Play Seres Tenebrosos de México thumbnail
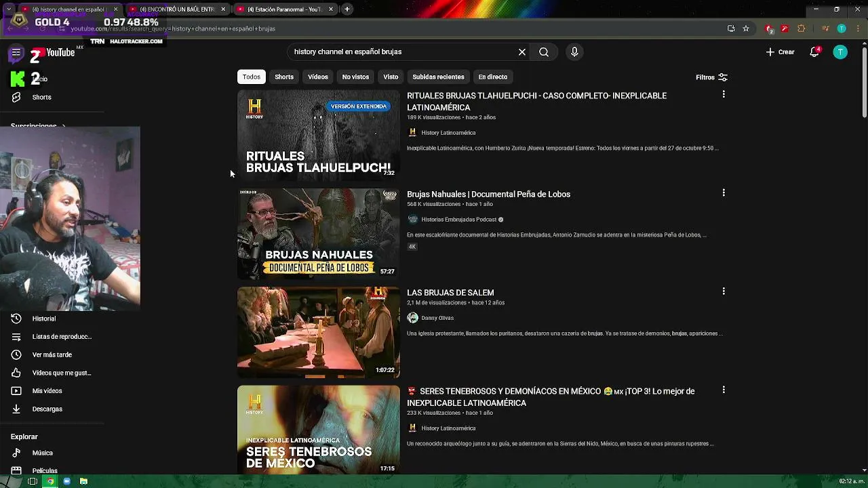 [319, 430]
